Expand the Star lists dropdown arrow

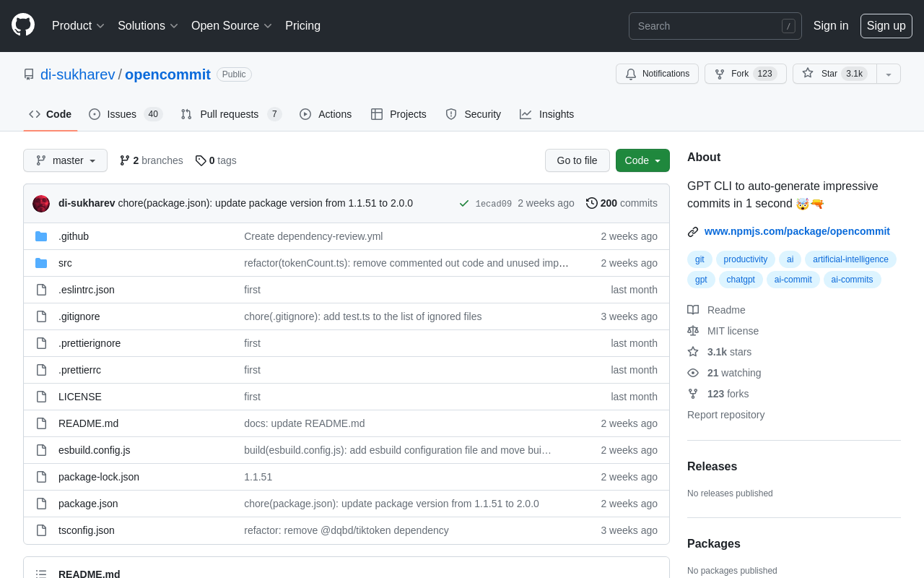click(x=889, y=74)
